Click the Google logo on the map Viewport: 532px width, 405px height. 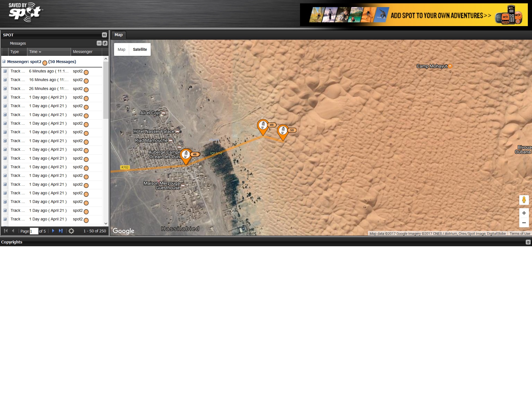click(123, 231)
